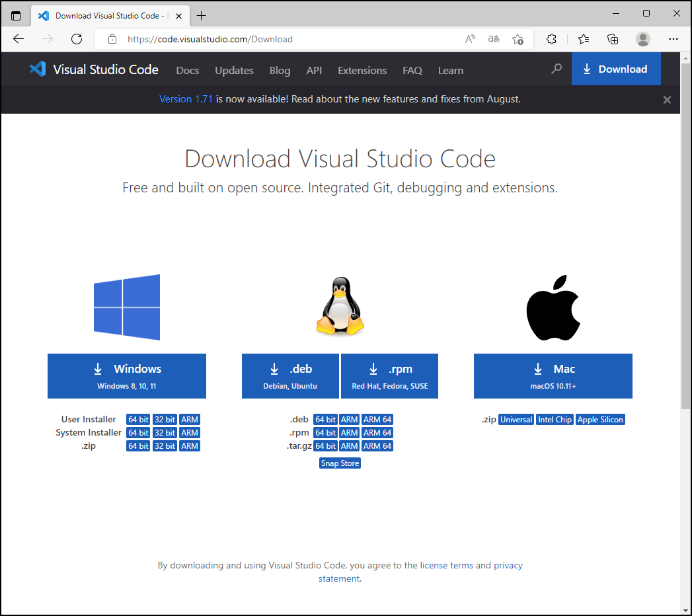
Task: Open the license terms link
Action: click(x=446, y=566)
